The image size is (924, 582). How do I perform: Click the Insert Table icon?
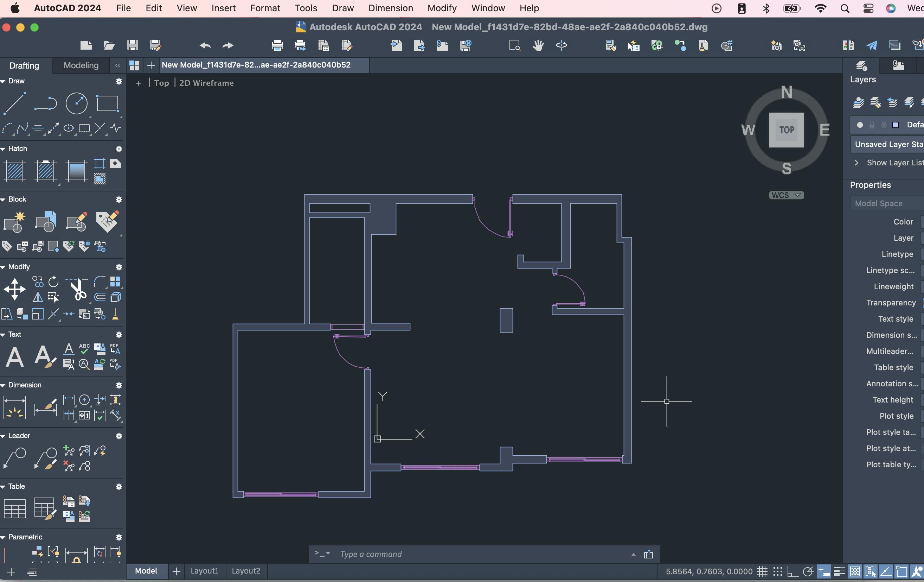[x=14, y=508]
